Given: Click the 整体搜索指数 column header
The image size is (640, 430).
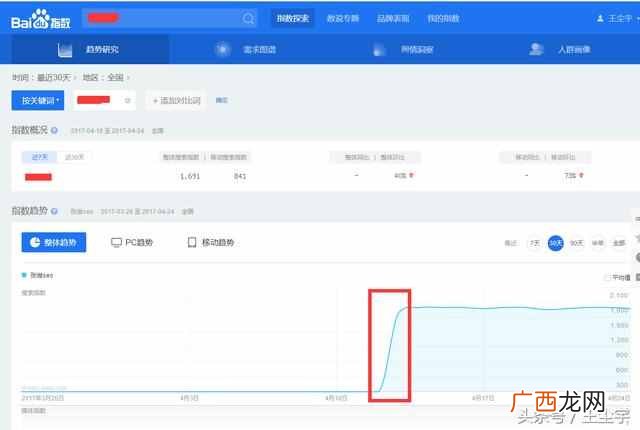Looking at the screenshot, I should pos(181,157).
